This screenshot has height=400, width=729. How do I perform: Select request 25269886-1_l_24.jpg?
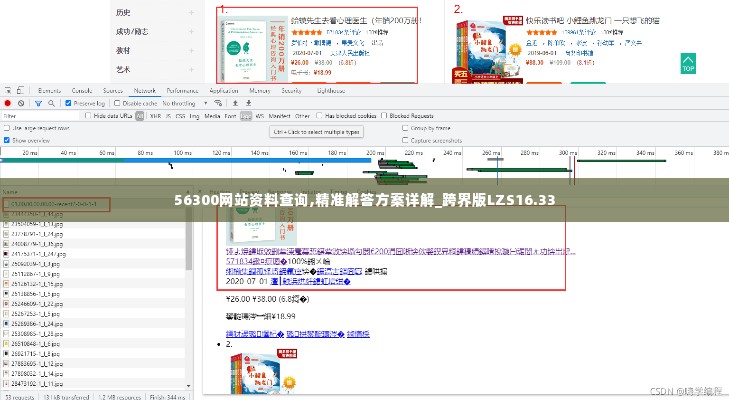[37, 324]
